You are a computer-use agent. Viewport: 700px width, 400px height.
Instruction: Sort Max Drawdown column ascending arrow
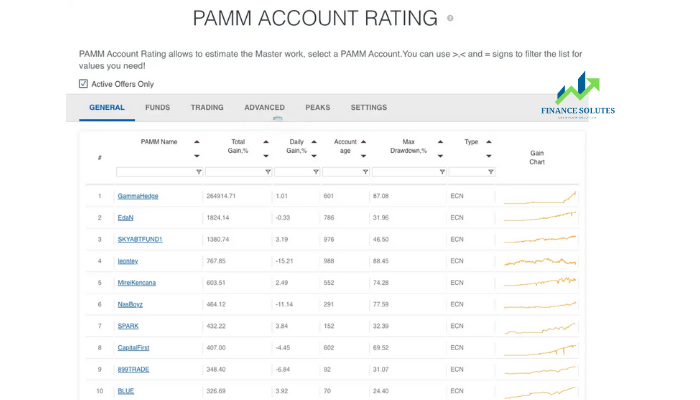(441, 142)
